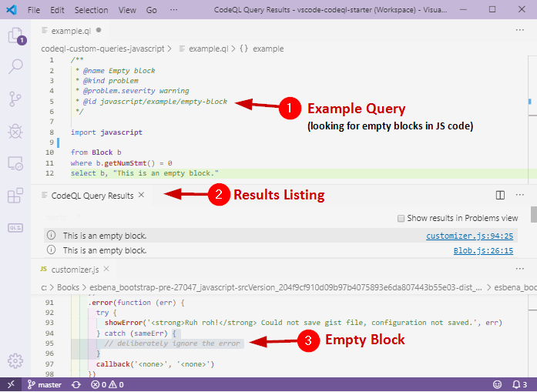Click the 'import javascript' code line
Screen dimensions: 537x392
tap(106, 132)
